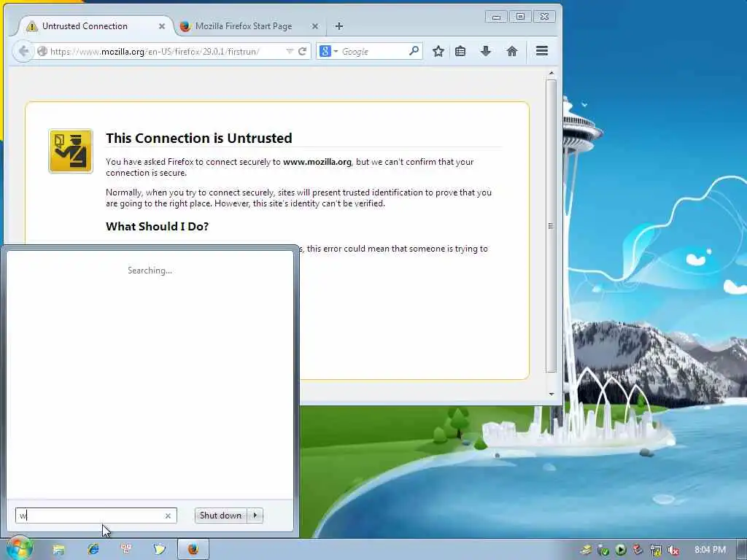Click the site identity globe icon

42,52
